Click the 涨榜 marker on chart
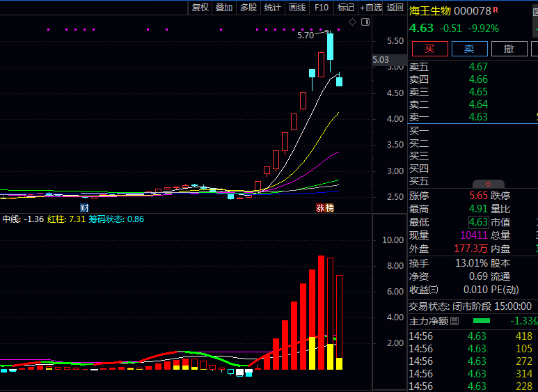 324,207
